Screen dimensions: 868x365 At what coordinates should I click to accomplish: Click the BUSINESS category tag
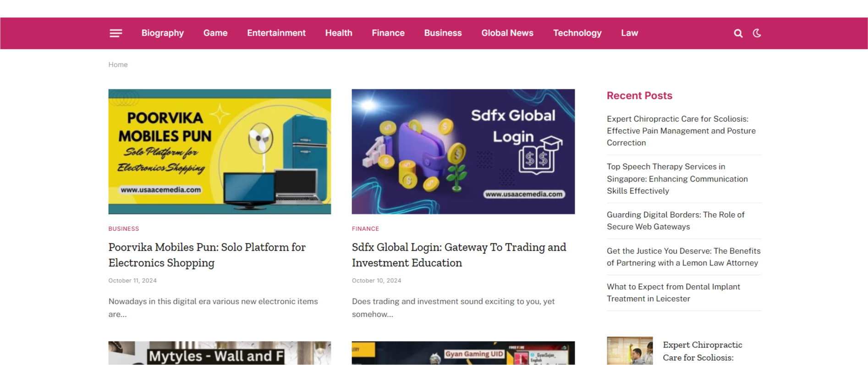click(x=123, y=228)
